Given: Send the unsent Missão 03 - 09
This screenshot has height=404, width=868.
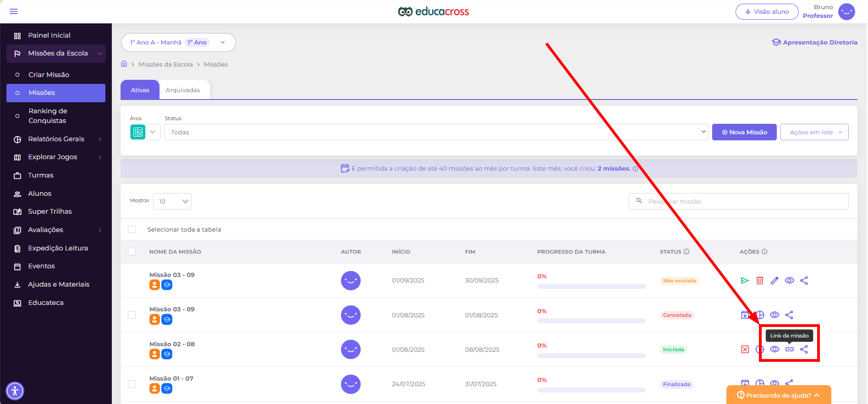Looking at the screenshot, I should (x=745, y=281).
